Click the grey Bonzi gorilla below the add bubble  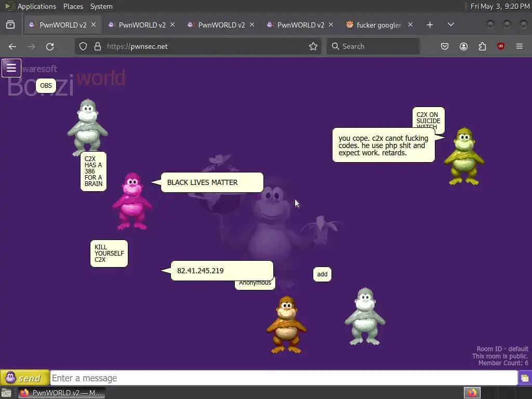365,316
